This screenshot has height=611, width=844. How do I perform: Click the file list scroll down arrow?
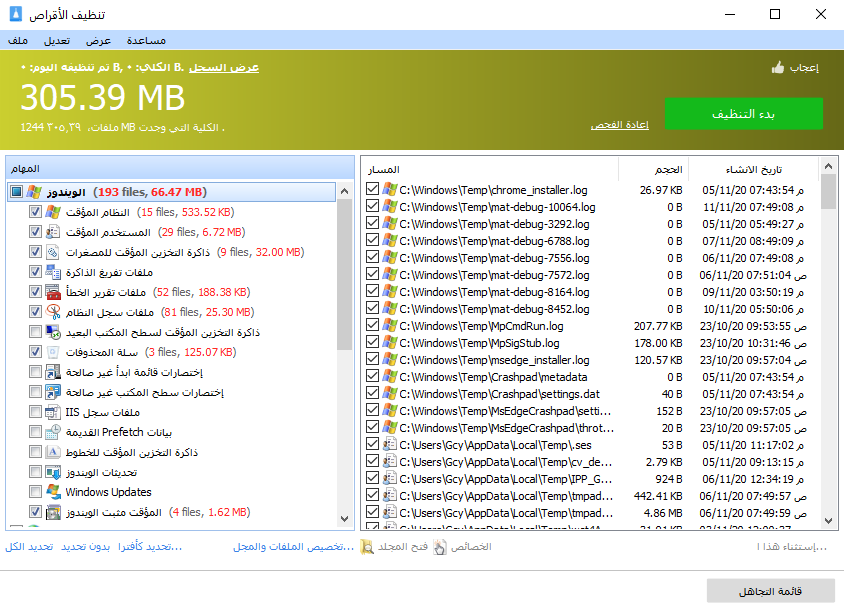point(828,521)
